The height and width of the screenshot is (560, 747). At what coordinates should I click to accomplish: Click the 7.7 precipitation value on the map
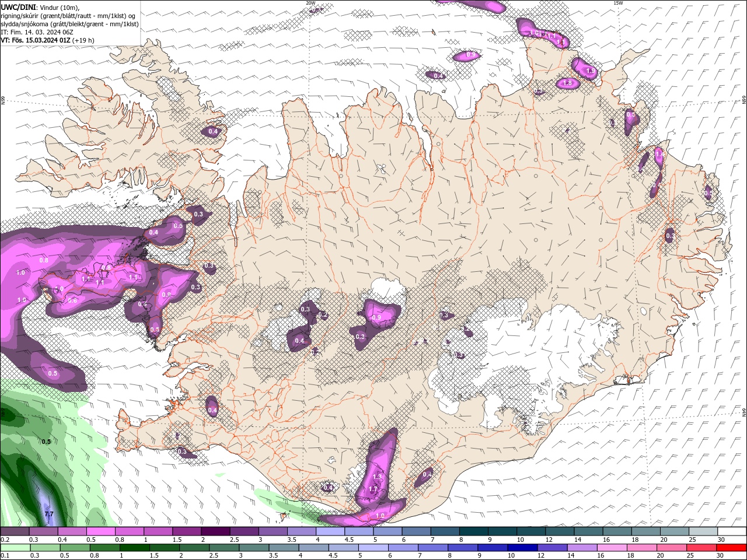[x=49, y=514]
